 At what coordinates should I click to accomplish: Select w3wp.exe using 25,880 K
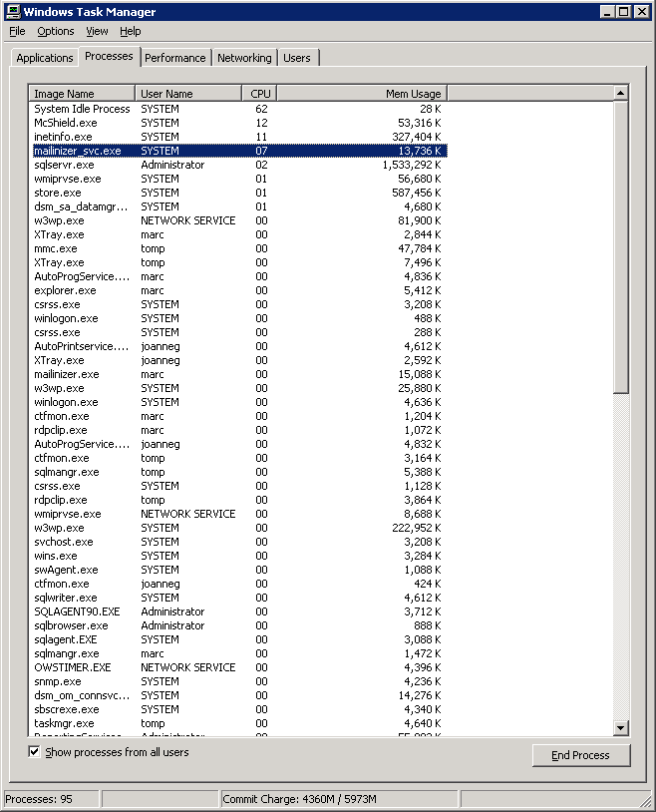tap(238, 388)
